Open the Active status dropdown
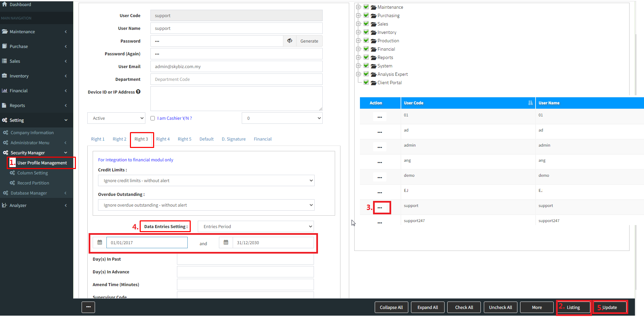644x320 pixels. pyautogui.click(x=116, y=118)
